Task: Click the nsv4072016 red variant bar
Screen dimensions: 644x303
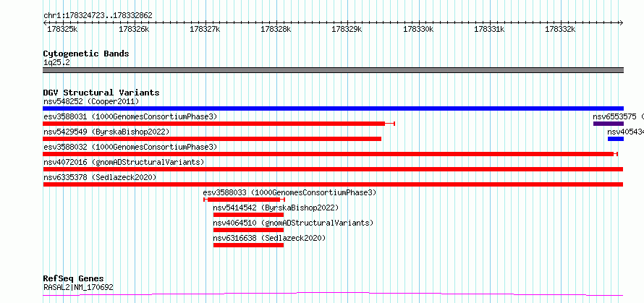Action: [x=333, y=169]
